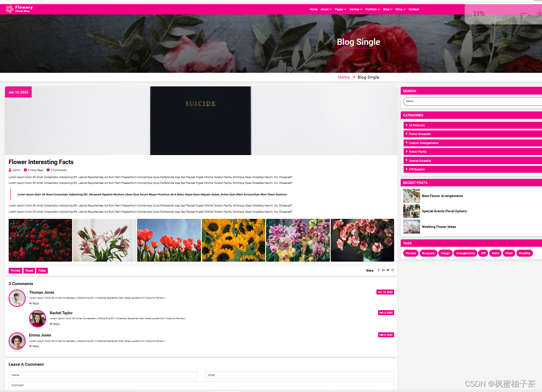Click the Roses post tag
The width and height of the screenshot is (542, 392).
[29, 271]
